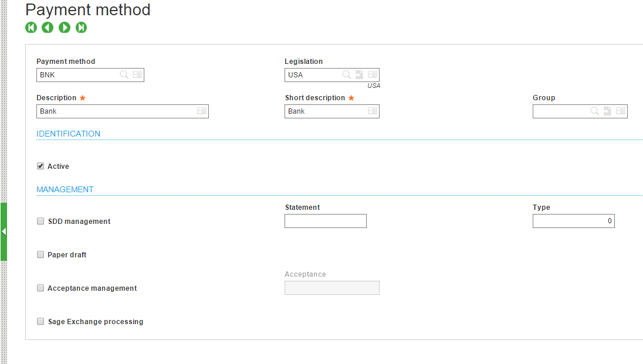Enable the SDD management checkbox

click(40, 221)
